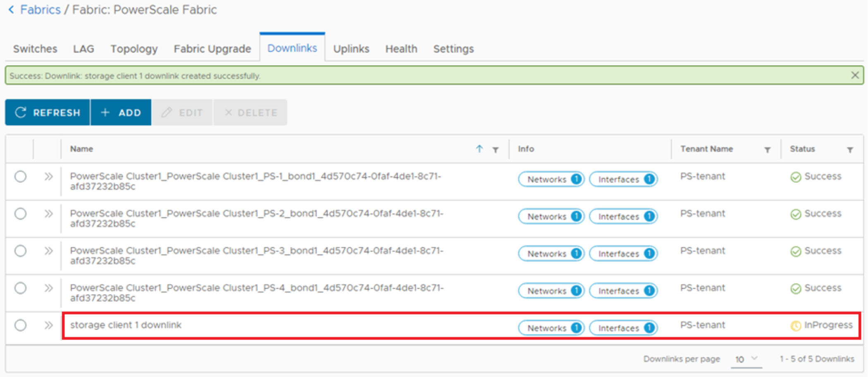Screen dimensions: 868x377
Task: Click the storage client 1 downlink name
Action: [126, 325]
